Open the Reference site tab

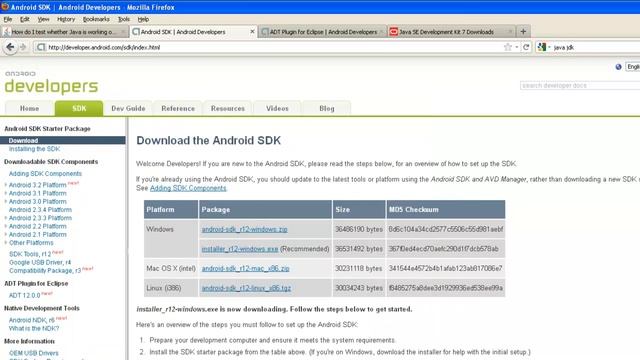178,108
